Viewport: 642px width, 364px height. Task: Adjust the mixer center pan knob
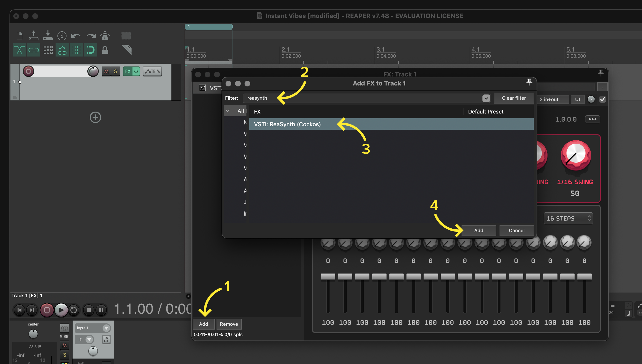tap(33, 334)
